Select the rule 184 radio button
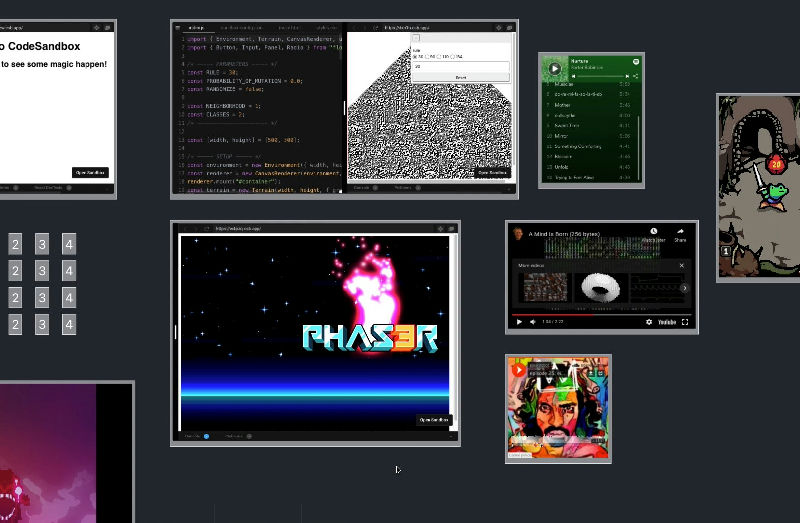800x523 pixels. coord(453,57)
